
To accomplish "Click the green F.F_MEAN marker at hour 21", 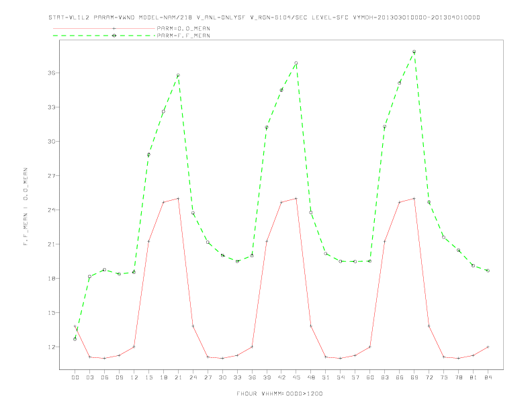I will [178, 75].
